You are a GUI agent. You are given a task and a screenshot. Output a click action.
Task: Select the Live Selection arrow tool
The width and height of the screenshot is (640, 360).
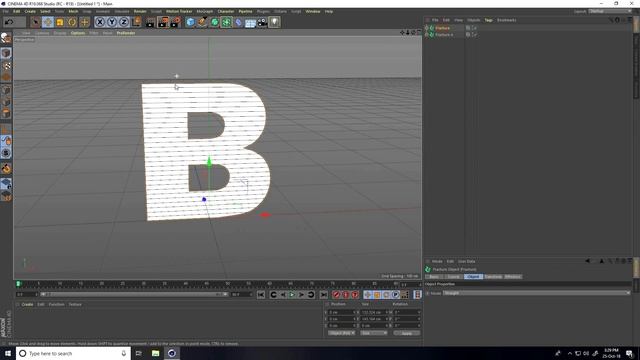[x=36, y=22]
